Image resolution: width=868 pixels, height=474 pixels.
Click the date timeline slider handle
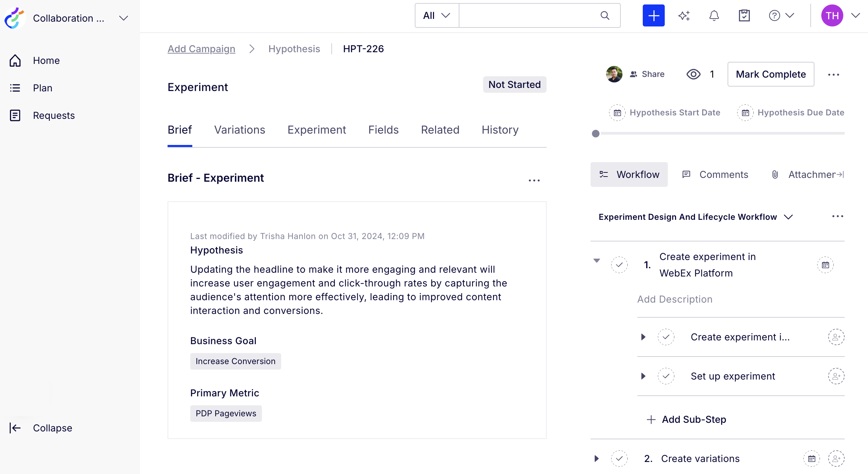click(x=596, y=134)
